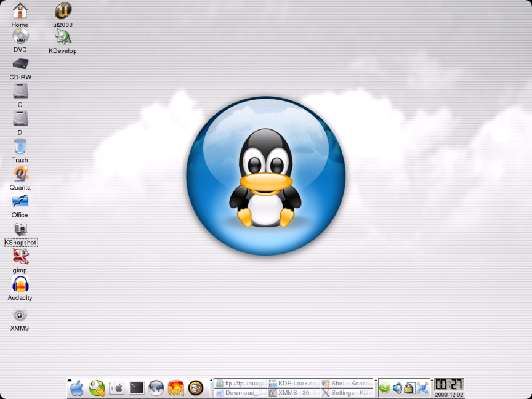The height and width of the screenshot is (399, 532).
Task: Expand the system tray arrow
Action: point(376,381)
